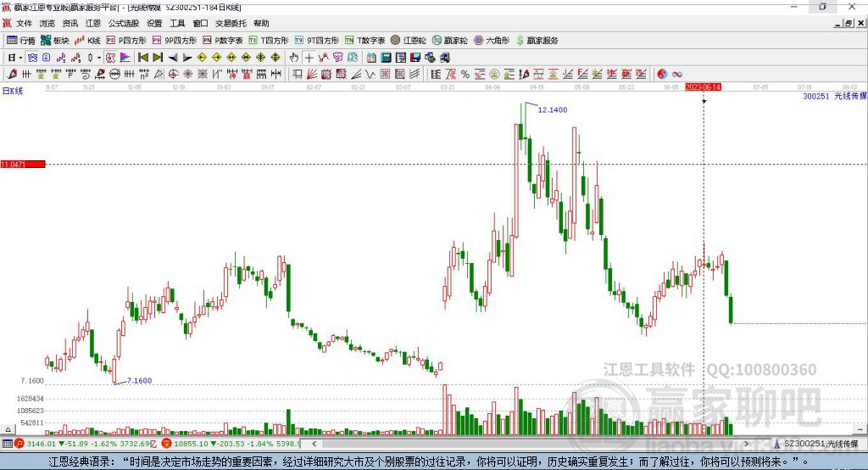Select the Gann fan lines tool
Screen dimensions: 868x470
(x=312, y=75)
